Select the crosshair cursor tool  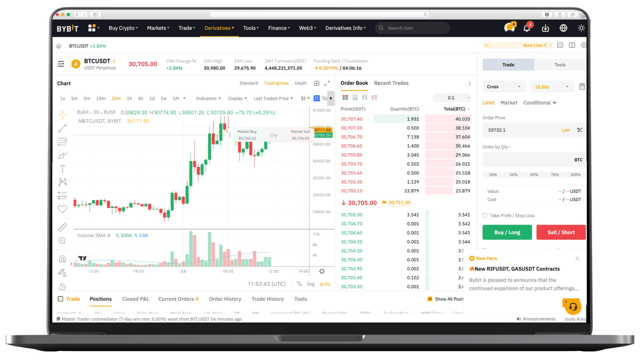click(x=62, y=115)
